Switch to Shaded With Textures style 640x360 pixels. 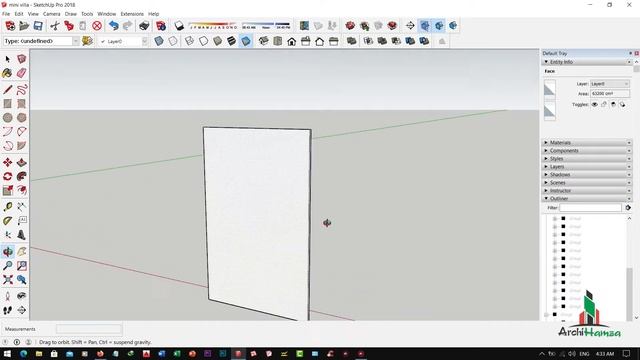tap(231, 41)
